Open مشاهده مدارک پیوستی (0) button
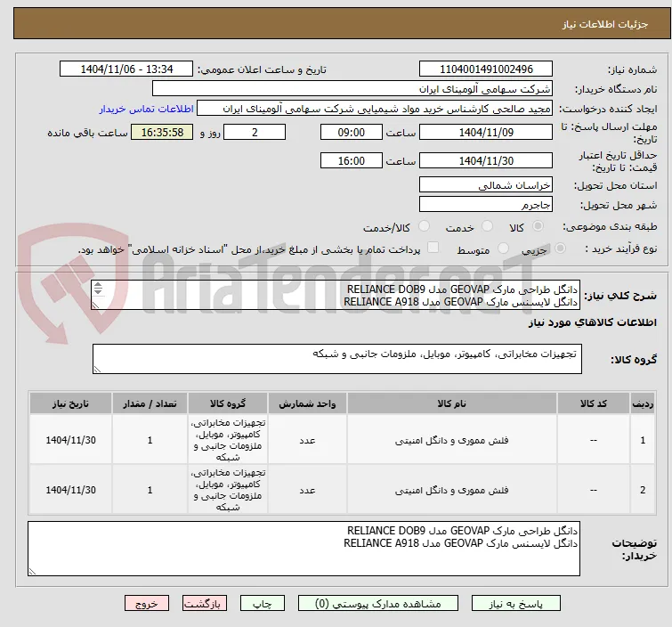Viewport: 672px width, 627px height. coord(377,604)
